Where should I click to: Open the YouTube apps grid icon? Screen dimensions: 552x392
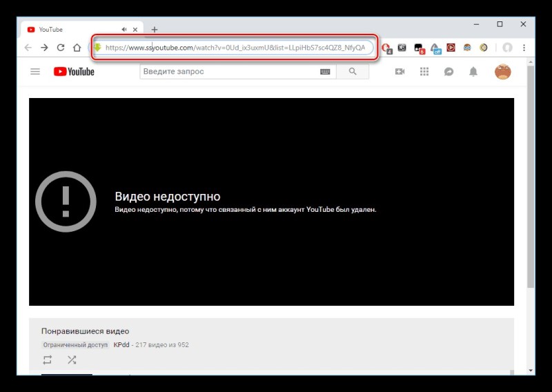pos(424,72)
